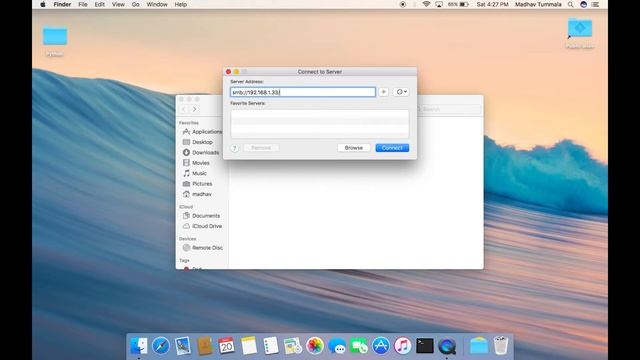Open Maps icon in the Dock
Image resolution: width=640 pixels, height=360 pixels.
coord(293,346)
